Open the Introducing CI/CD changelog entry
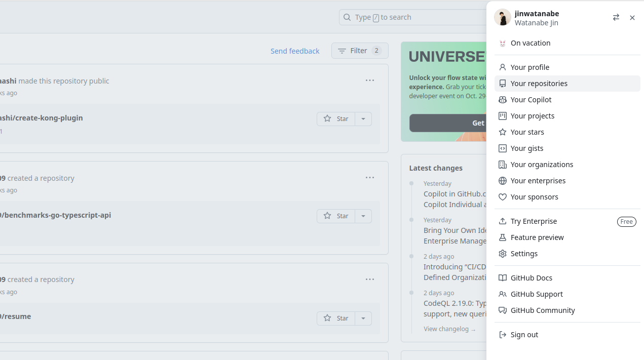The image size is (644, 360). click(x=455, y=272)
